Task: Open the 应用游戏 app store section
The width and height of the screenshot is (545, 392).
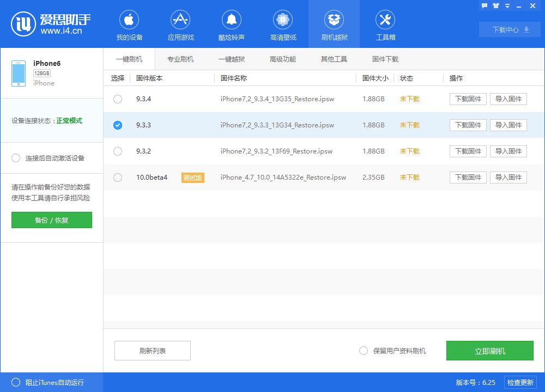Action: 180,24
